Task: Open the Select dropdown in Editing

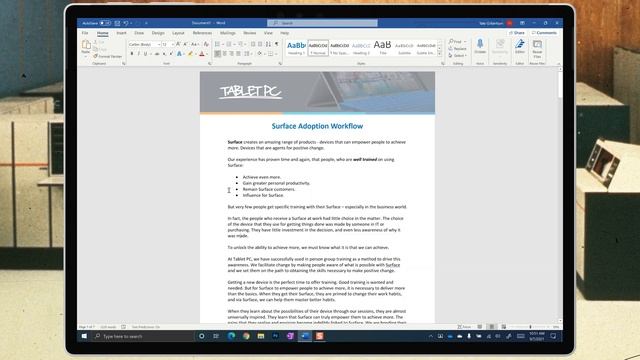Action: point(457,56)
